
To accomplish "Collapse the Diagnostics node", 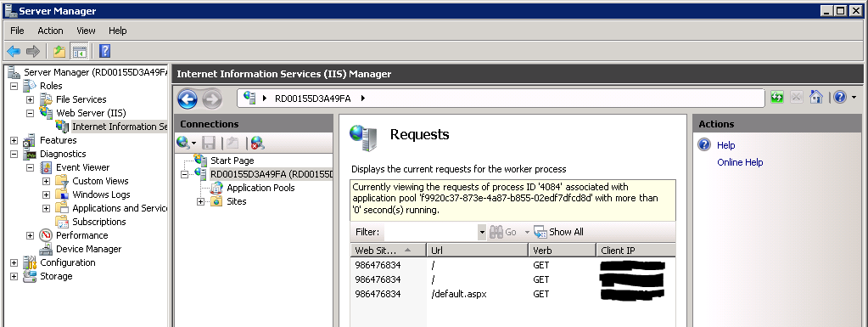I will point(14,154).
